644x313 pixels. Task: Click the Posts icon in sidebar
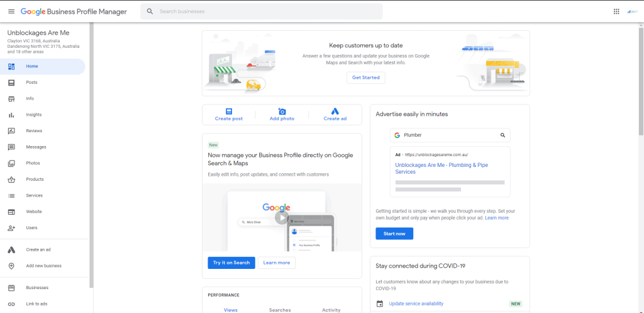(11, 83)
